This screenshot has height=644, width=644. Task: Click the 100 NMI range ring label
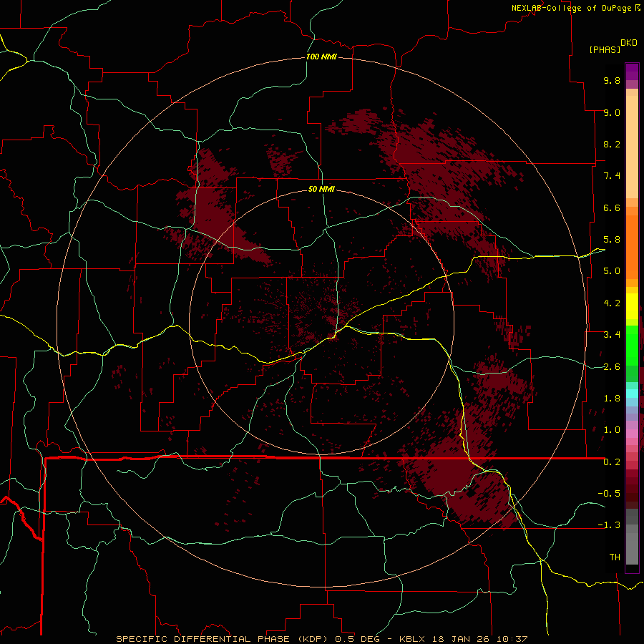click(x=321, y=57)
